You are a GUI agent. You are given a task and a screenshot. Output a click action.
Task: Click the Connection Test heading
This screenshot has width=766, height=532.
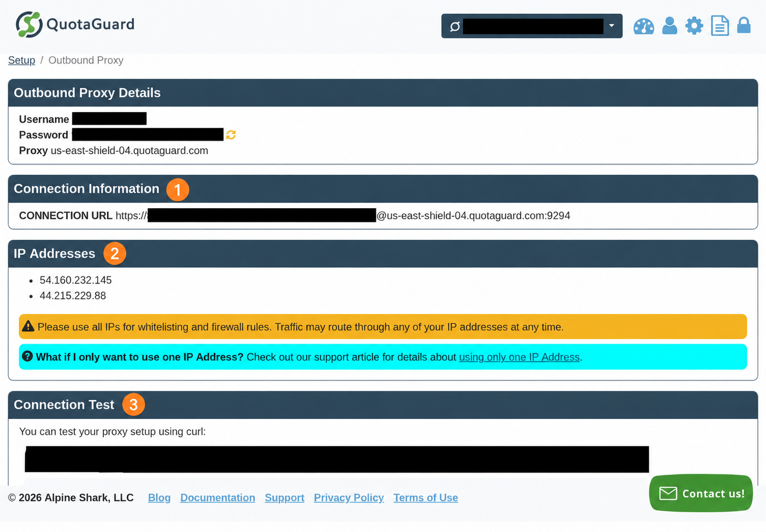coord(64,405)
